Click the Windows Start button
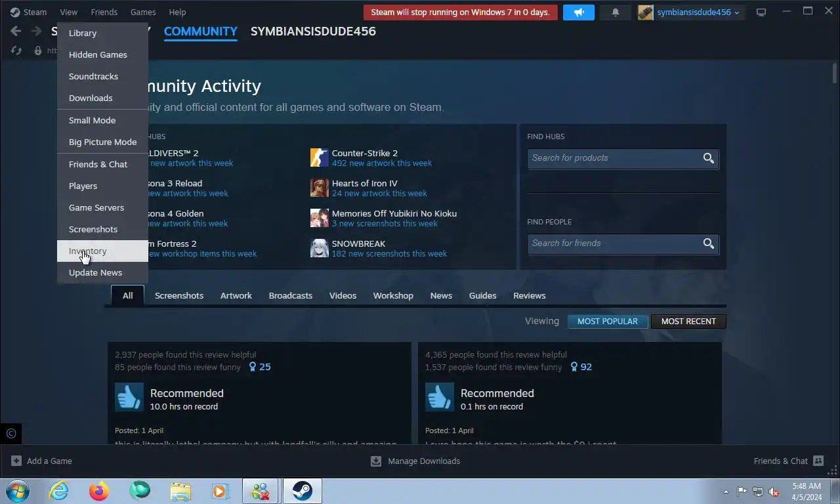Viewport: 840px width, 504px height. [x=17, y=491]
